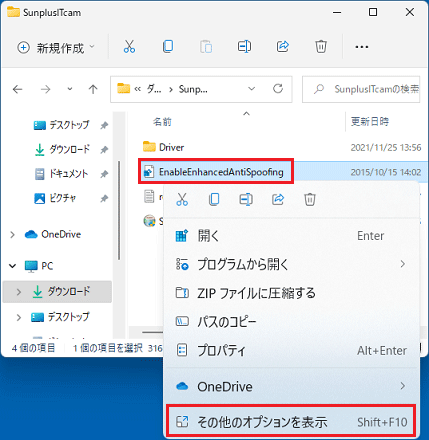
Task: Select PC in navigation pane
Action: tap(39, 266)
